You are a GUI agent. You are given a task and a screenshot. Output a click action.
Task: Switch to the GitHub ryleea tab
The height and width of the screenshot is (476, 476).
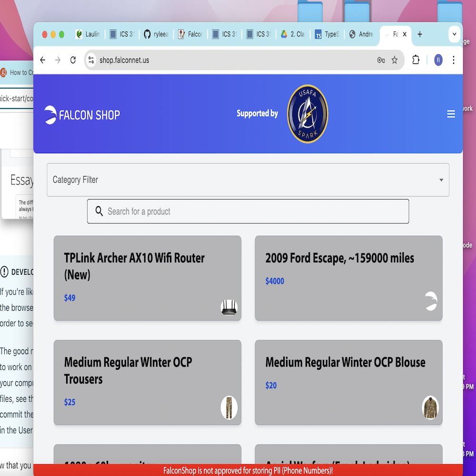pos(156,34)
